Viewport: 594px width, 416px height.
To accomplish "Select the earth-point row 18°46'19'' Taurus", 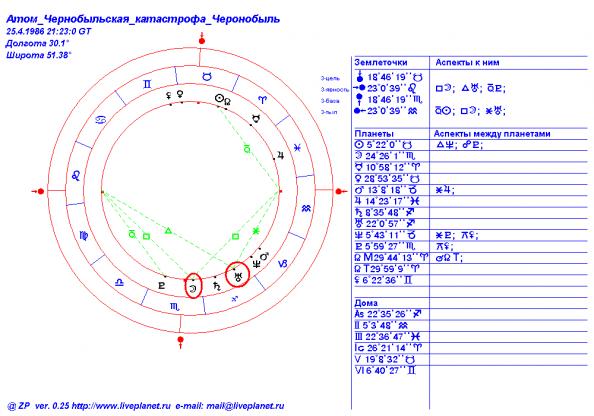I will point(389,77).
